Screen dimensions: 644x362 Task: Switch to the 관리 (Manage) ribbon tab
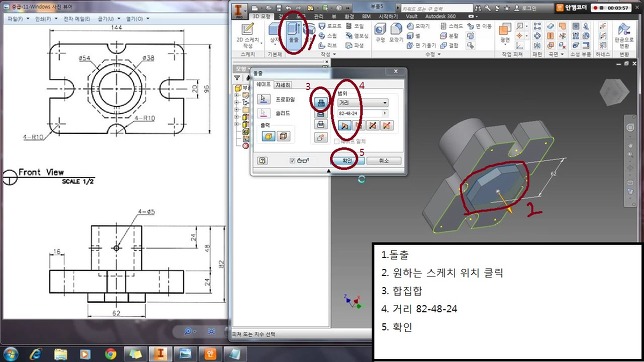click(319, 16)
